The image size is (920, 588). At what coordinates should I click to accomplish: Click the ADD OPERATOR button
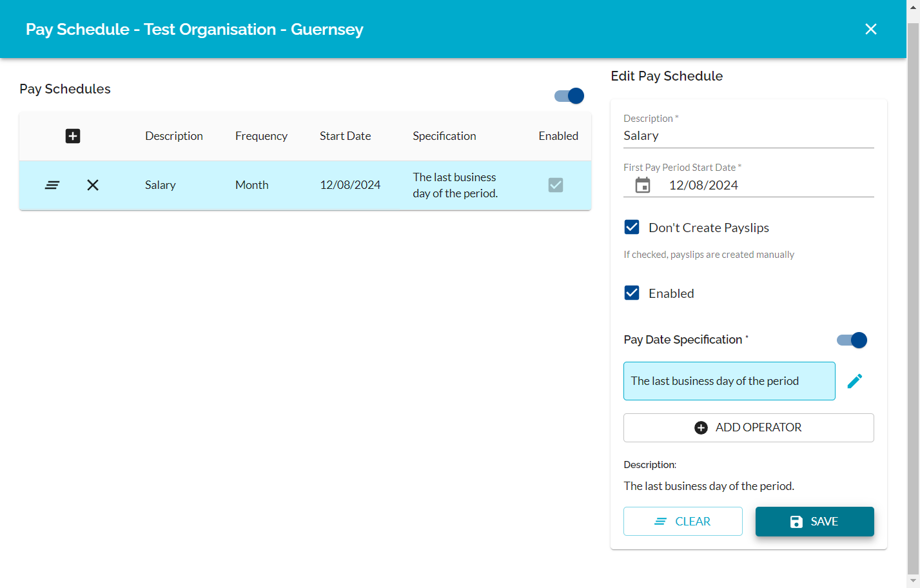pyautogui.click(x=749, y=427)
